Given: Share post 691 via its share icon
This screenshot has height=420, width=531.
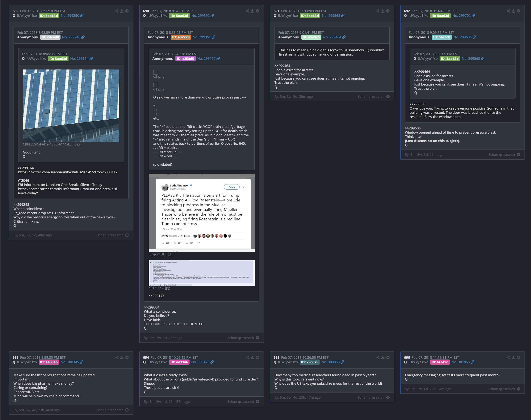Looking at the screenshot, I should [x=378, y=11].
